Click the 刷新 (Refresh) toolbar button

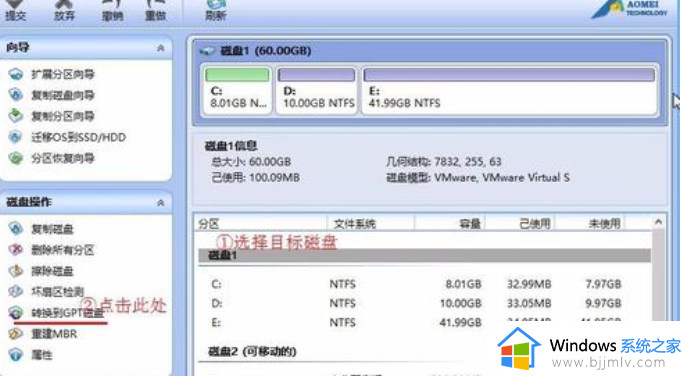click(x=216, y=11)
